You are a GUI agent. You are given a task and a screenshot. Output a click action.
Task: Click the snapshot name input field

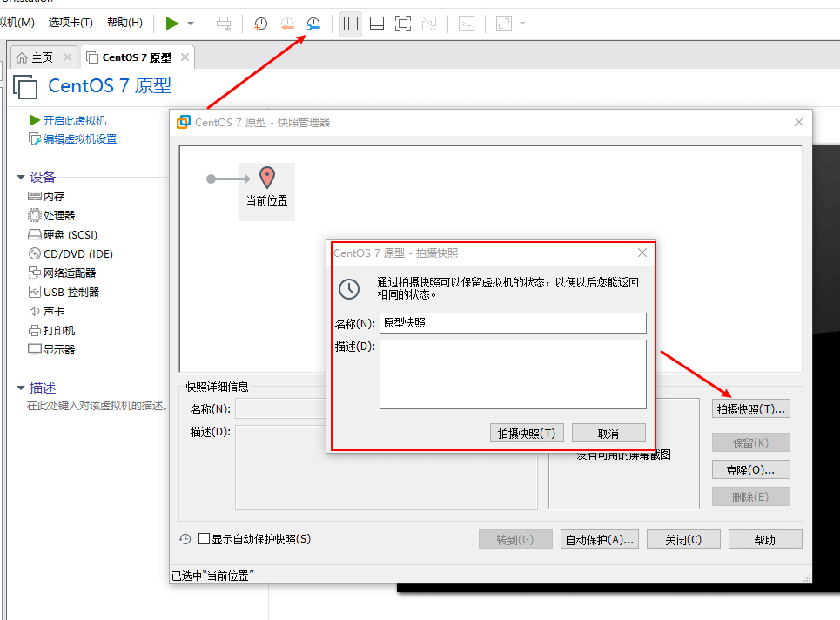(x=513, y=323)
